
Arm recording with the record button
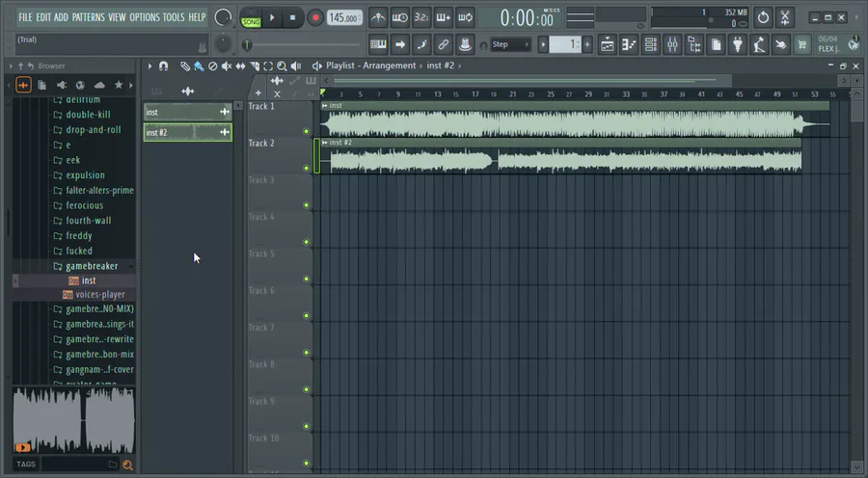[x=315, y=17]
